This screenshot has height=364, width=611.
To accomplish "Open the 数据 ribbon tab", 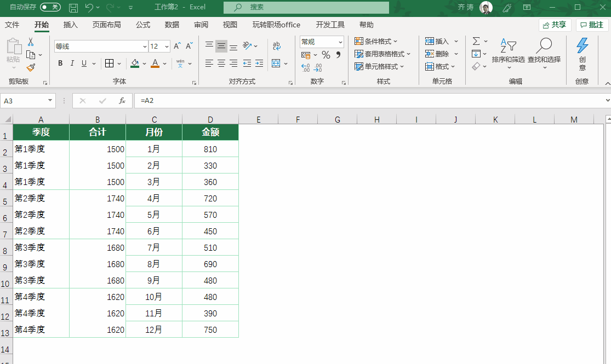I will (172, 25).
